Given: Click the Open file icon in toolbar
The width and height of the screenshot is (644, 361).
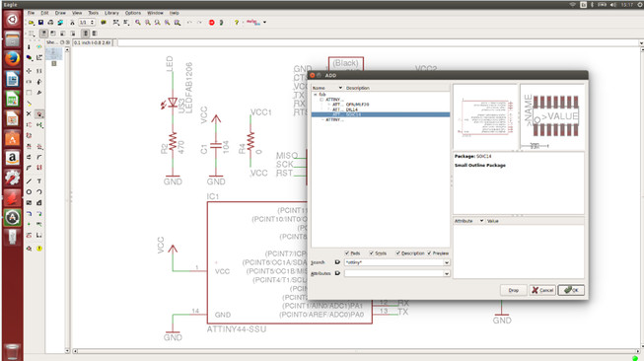Looking at the screenshot, I should 31,22.
